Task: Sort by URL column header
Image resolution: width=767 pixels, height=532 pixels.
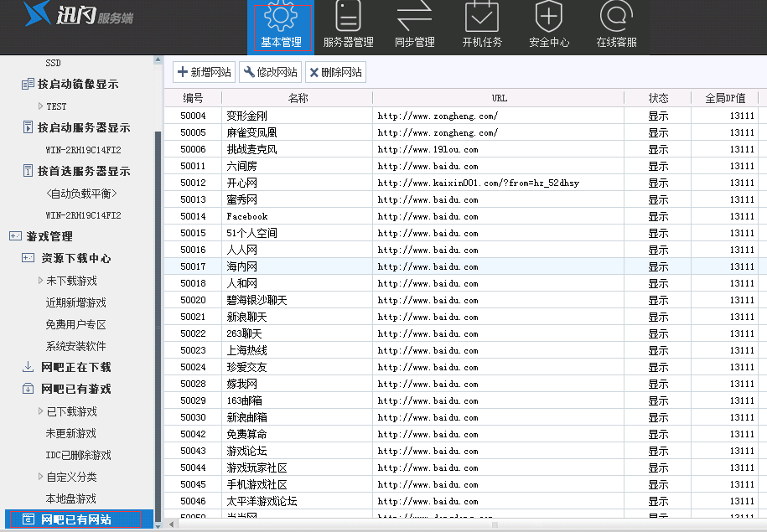Action: [499, 98]
